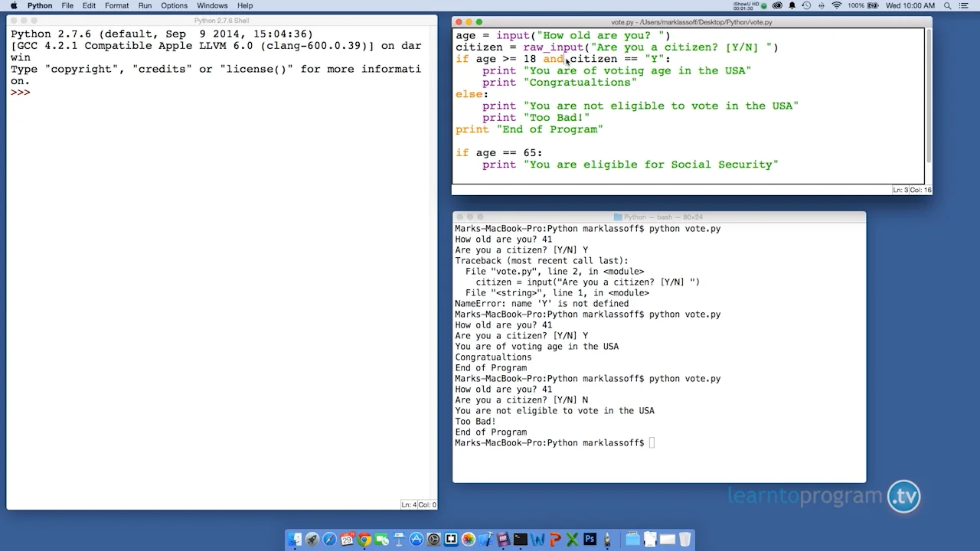Open the Help menu
This screenshot has width=980, height=551.
tap(245, 5)
